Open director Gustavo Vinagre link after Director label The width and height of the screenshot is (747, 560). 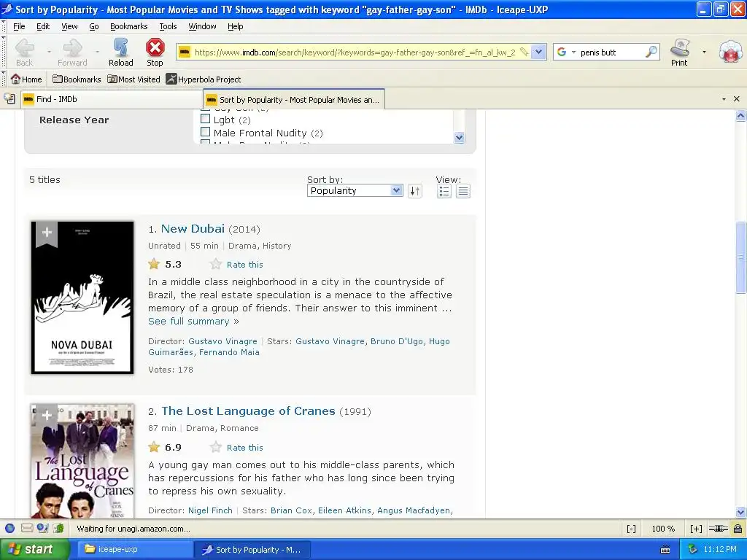click(222, 341)
